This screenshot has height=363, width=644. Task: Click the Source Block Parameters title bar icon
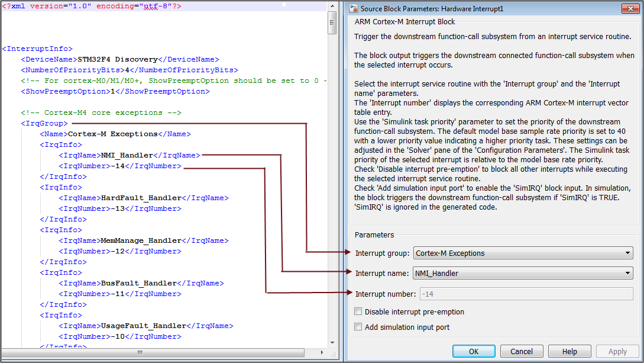pos(354,8)
